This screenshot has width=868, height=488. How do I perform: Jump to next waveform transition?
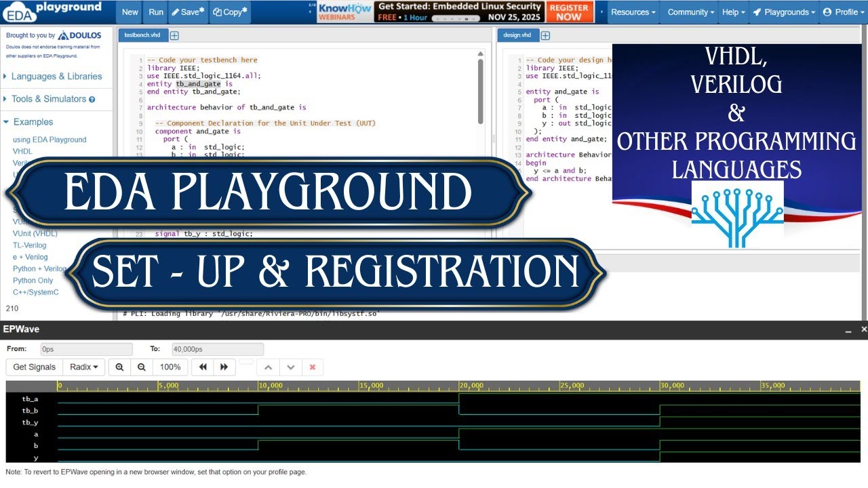click(224, 367)
